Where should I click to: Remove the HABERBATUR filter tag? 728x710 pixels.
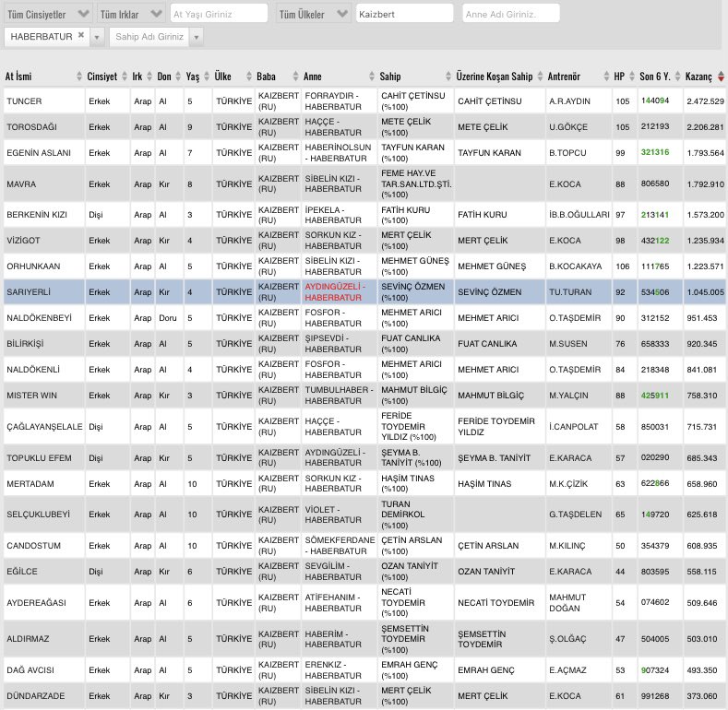point(81,35)
